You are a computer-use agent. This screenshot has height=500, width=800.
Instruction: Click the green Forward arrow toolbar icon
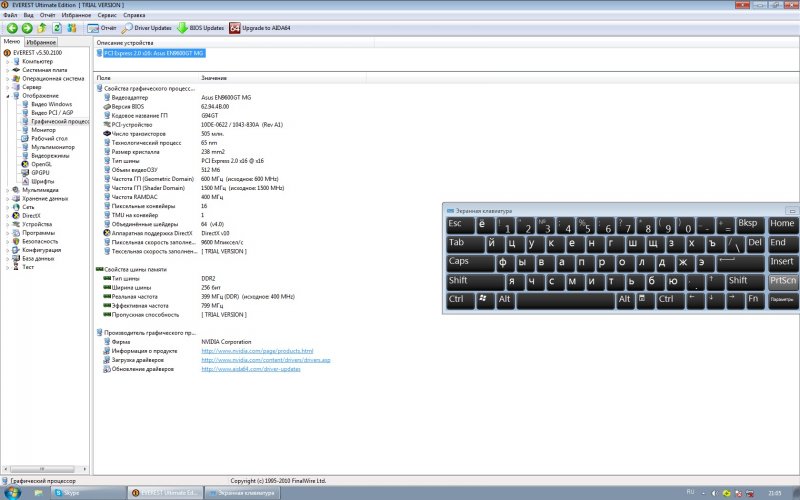tap(26, 28)
